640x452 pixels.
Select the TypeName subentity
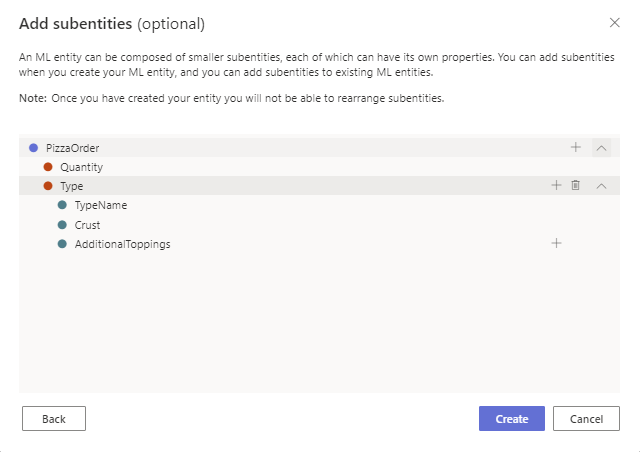(x=101, y=205)
